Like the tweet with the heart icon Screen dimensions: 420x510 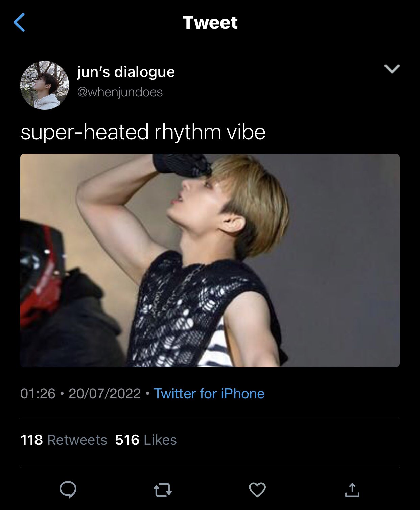(x=257, y=490)
